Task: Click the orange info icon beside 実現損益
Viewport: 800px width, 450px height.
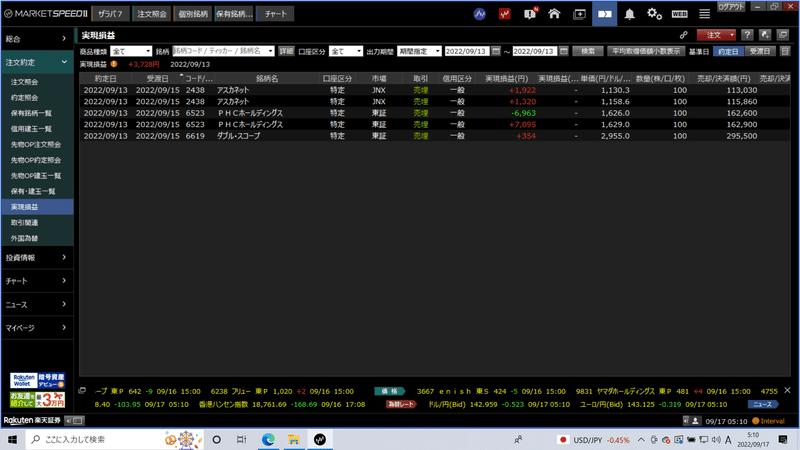Action: [x=114, y=64]
